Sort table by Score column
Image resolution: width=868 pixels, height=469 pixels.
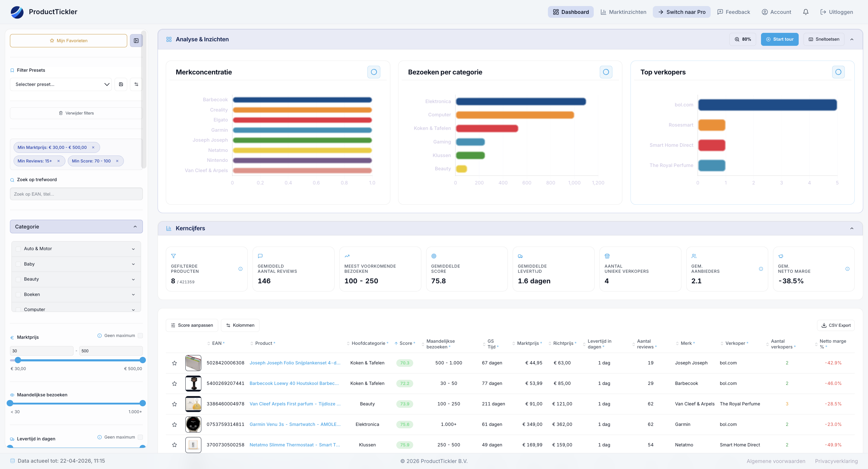click(x=405, y=343)
